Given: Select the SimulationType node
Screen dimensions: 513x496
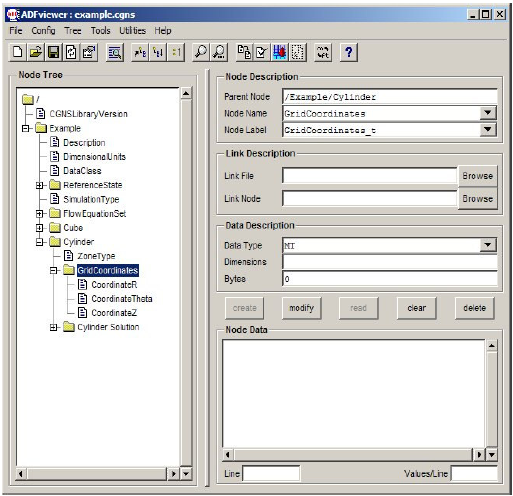Looking at the screenshot, I should [91, 199].
